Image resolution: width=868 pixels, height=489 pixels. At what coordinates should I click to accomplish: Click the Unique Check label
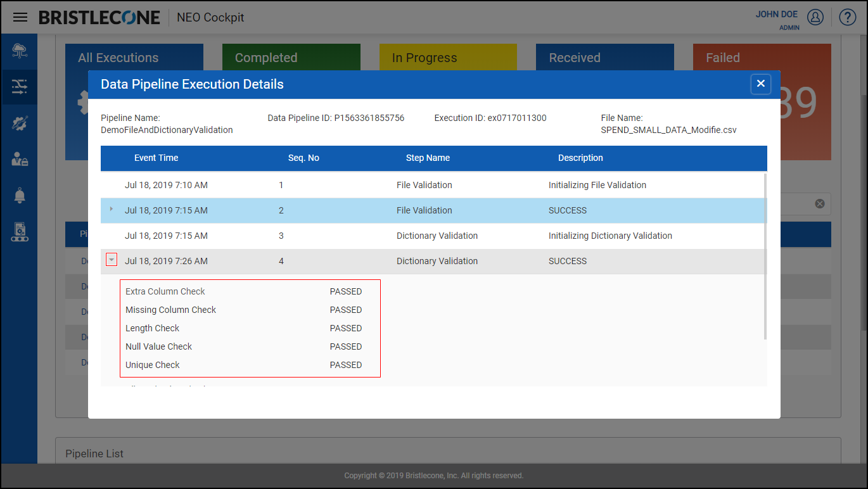(x=153, y=365)
